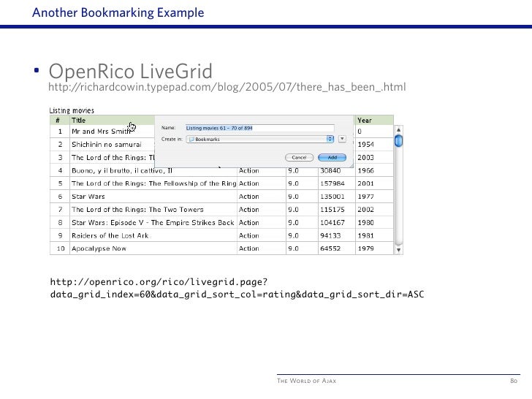Click the scrollbar up arrow of the grid

399,130
